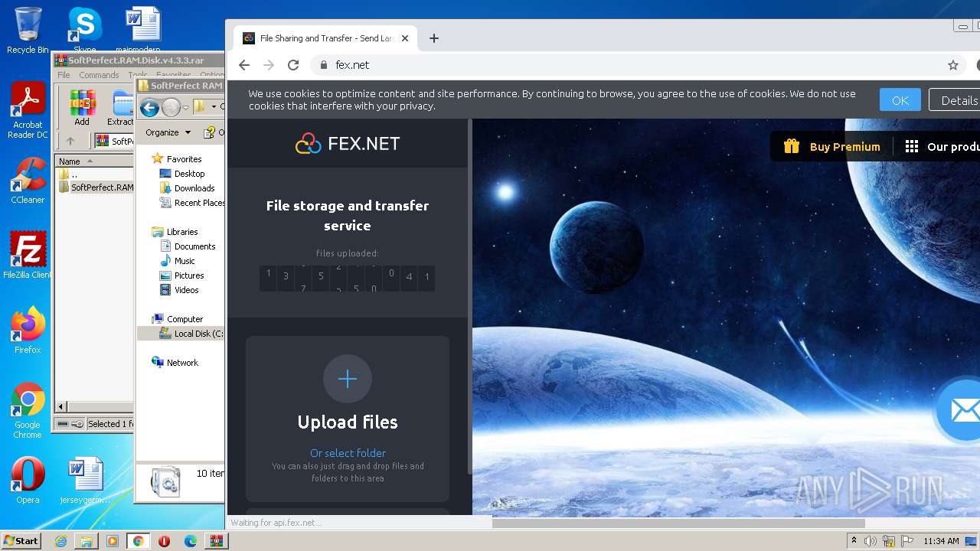Reload the fex.net page
980x551 pixels.
292,65
